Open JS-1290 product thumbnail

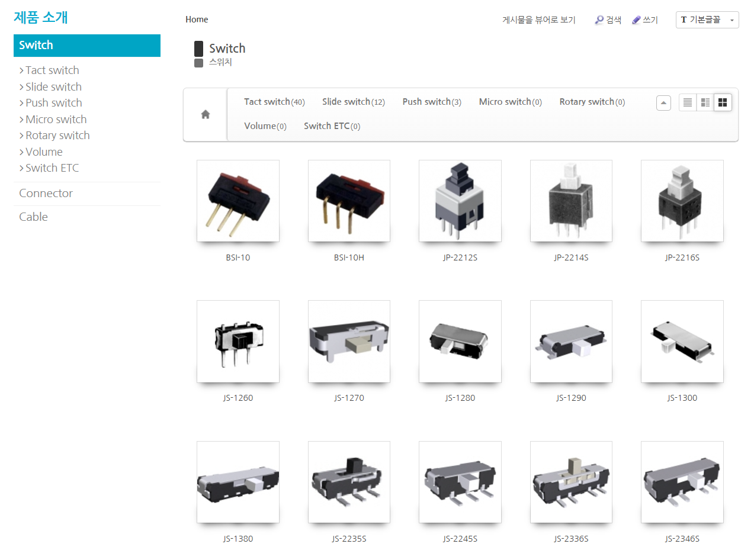tap(571, 342)
